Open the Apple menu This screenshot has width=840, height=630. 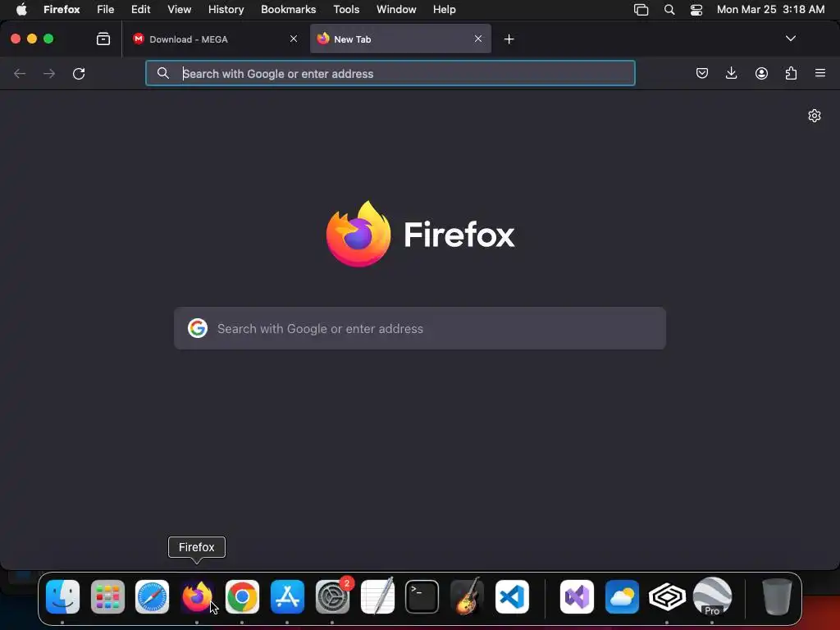pos(21,10)
